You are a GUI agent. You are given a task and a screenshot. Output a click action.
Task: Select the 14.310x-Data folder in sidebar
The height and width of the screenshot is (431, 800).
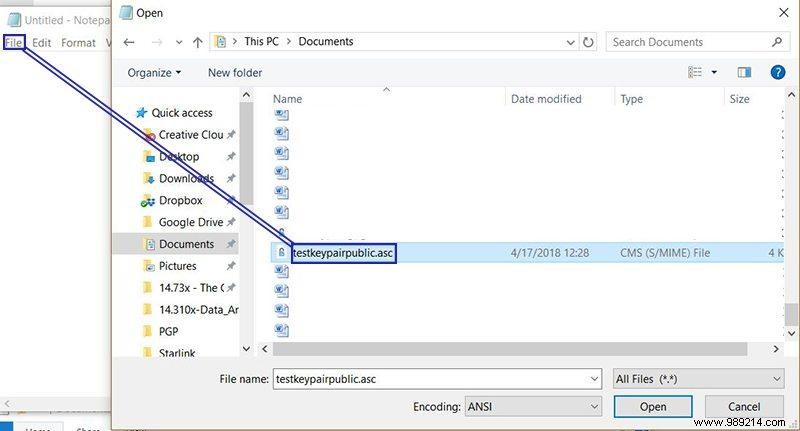click(198, 310)
